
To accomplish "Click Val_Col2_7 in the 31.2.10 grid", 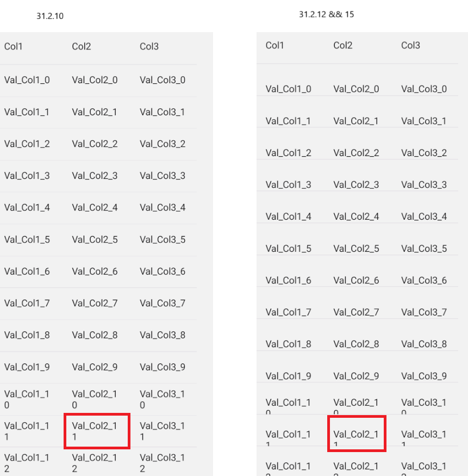I will (95, 303).
